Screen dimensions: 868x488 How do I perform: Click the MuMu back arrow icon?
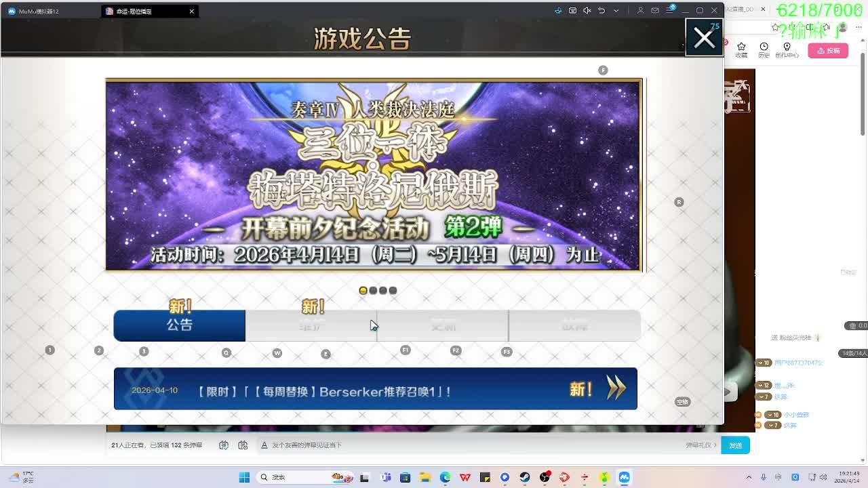pos(601,10)
